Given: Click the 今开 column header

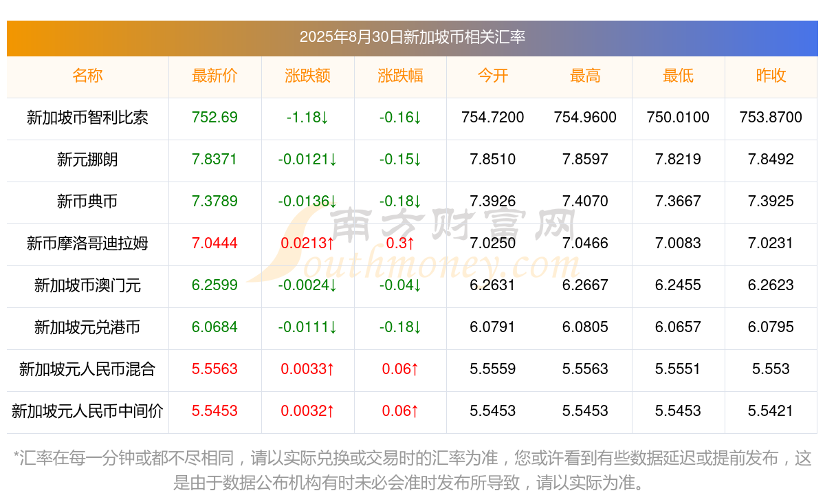Looking at the screenshot, I should coord(493,76).
